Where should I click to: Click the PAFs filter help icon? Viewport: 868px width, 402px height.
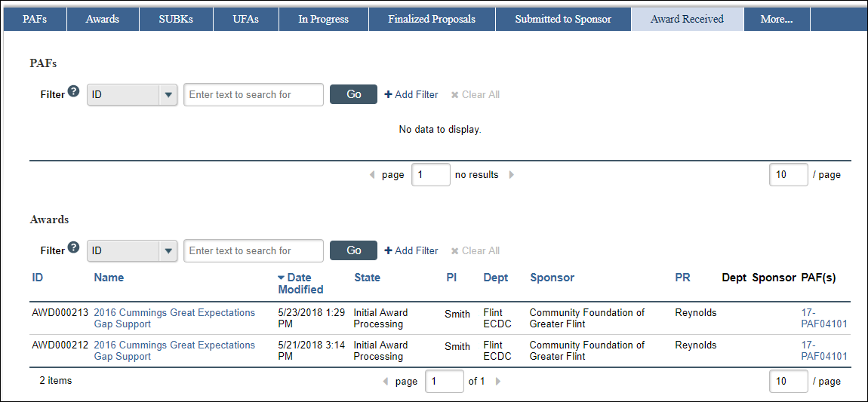pos(73,92)
